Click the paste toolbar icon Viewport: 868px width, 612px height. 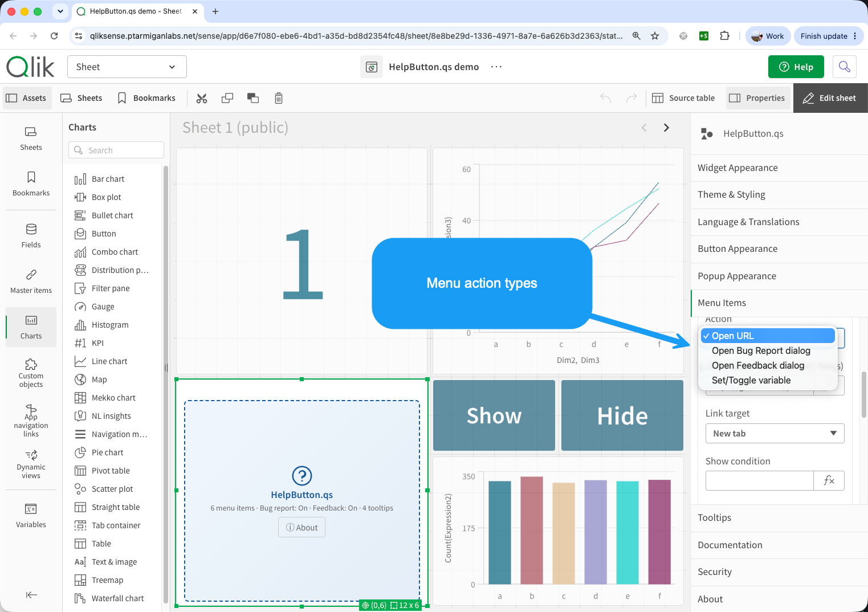pyautogui.click(x=253, y=98)
